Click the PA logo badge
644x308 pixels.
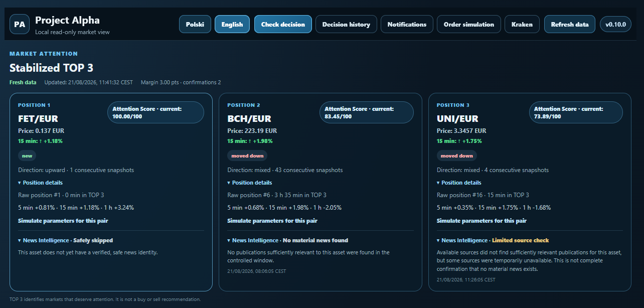tap(20, 24)
